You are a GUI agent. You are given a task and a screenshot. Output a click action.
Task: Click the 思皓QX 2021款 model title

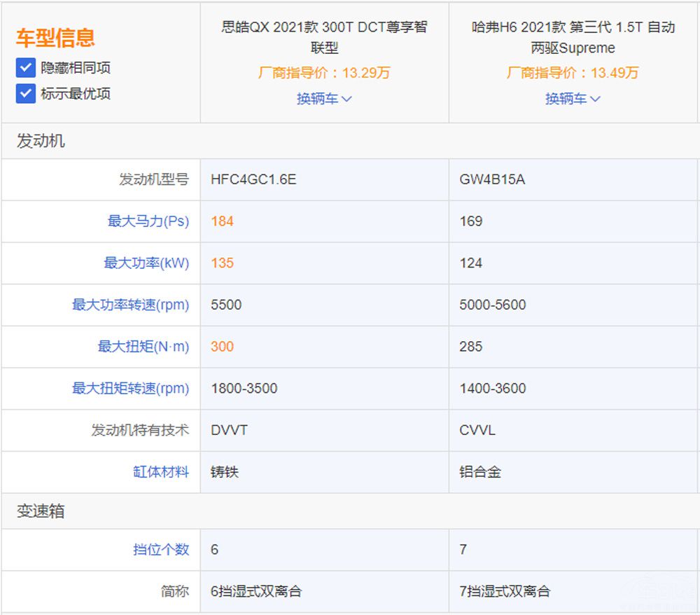click(324, 37)
